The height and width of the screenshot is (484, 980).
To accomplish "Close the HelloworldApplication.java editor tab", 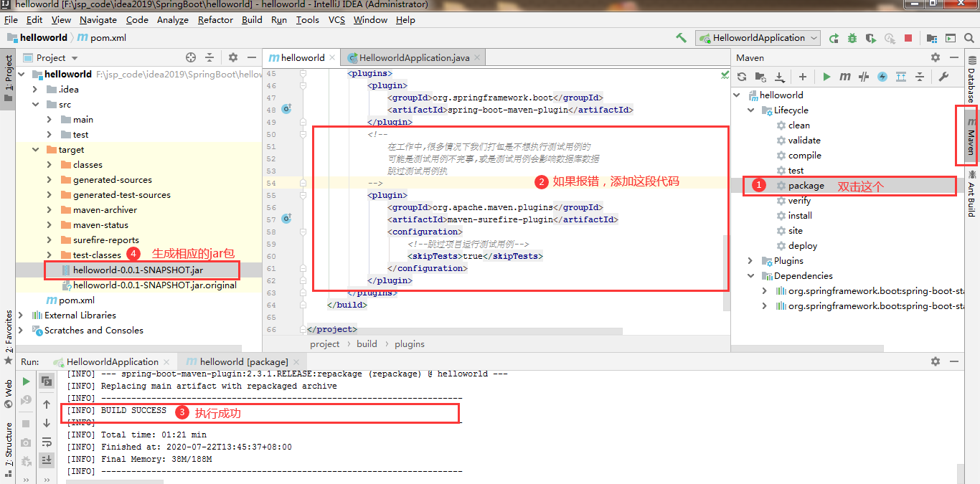I will (x=477, y=58).
